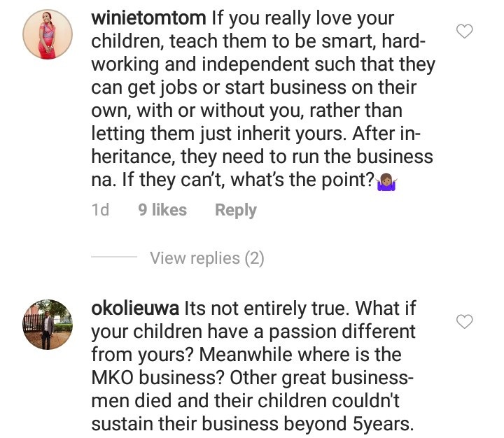
Task: Tap the heart on okolieuwa's comment
Action: tap(465, 321)
